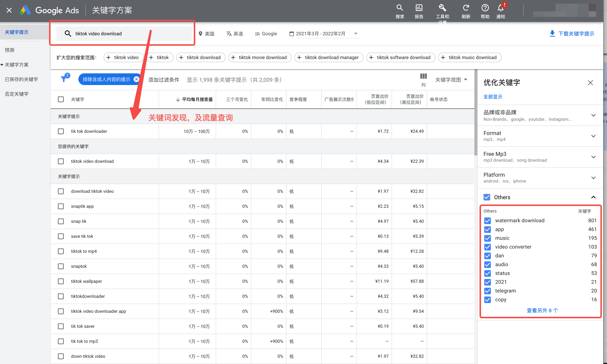Add 'tiktok download manager' chip
The image size is (607, 364).
tap(329, 57)
